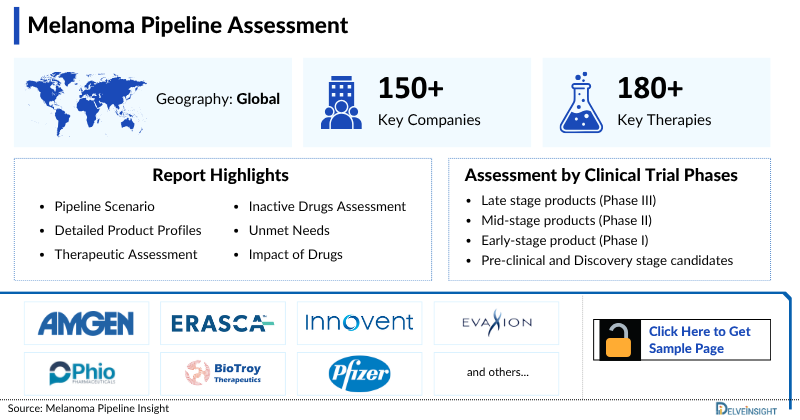Click 'Mid-stage products (Phase II)'
This screenshot has width=800, height=420.
pyautogui.click(x=566, y=220)
